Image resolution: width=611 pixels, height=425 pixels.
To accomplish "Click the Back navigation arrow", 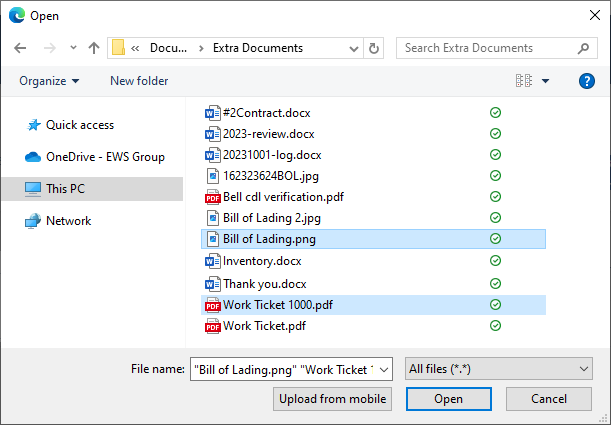I will 21,48.
